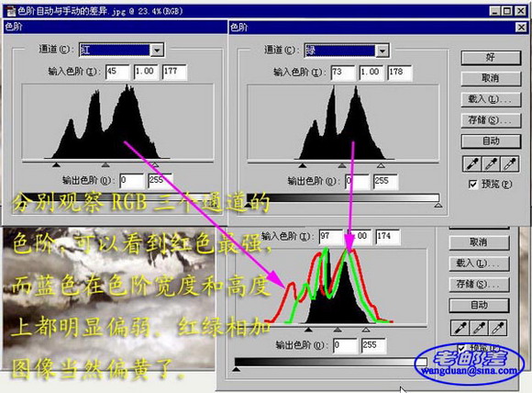This screenshot has height=393, width=532.
Task: Close the green channel 色阶 dialog
Action: 521,28
